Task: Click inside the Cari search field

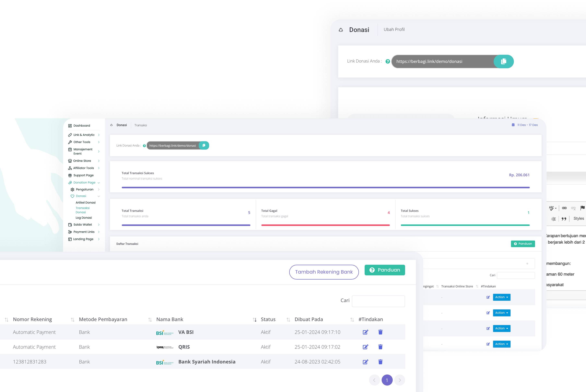Action: pyautogui.click(x=378, y=301)
